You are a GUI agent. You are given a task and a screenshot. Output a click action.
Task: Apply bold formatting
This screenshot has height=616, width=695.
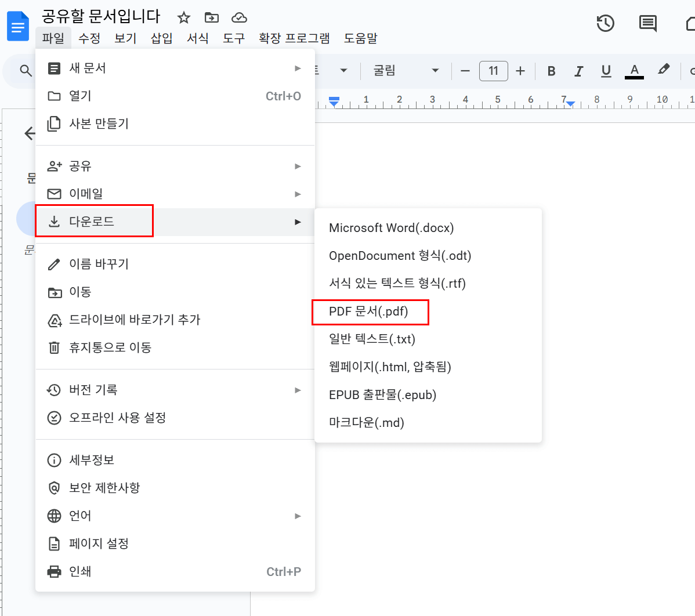pos(551,71)
